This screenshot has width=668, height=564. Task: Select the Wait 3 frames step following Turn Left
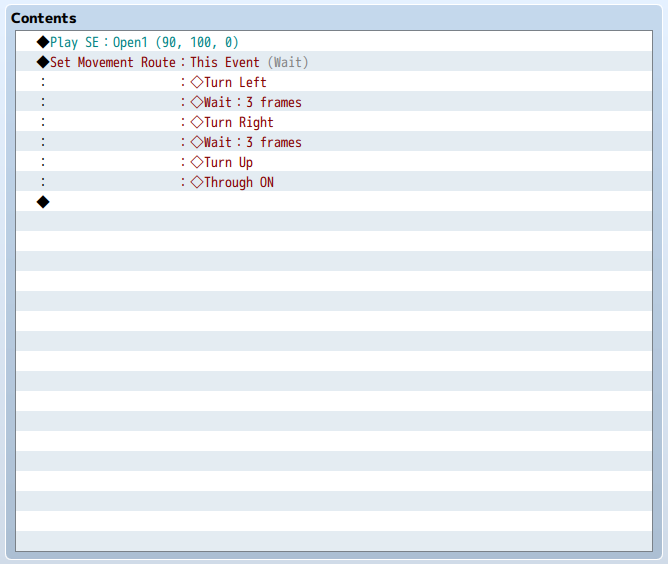tap(253, 102)
